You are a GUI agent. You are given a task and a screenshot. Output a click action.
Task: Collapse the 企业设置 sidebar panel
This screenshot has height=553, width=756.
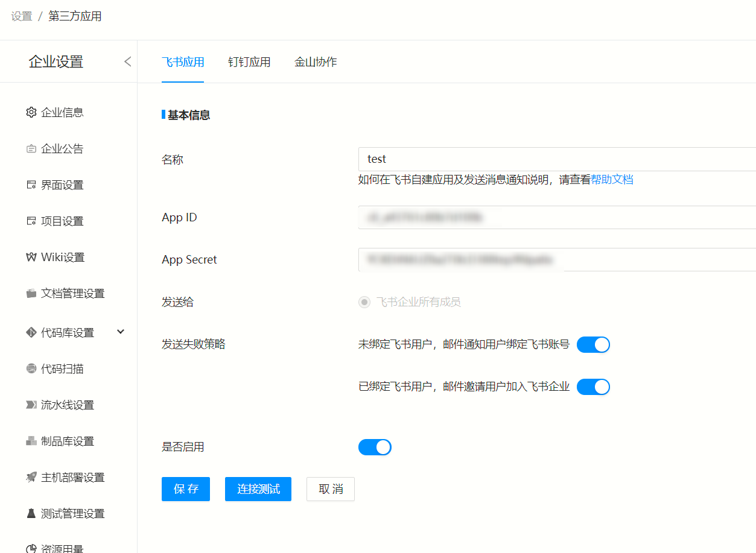(x=127, y=62)
